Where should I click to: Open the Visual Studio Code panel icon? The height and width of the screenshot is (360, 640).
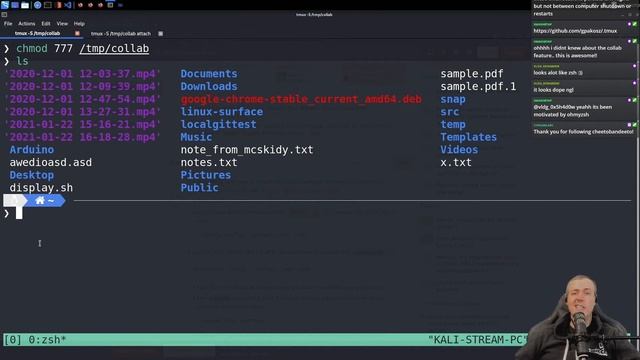68,5
